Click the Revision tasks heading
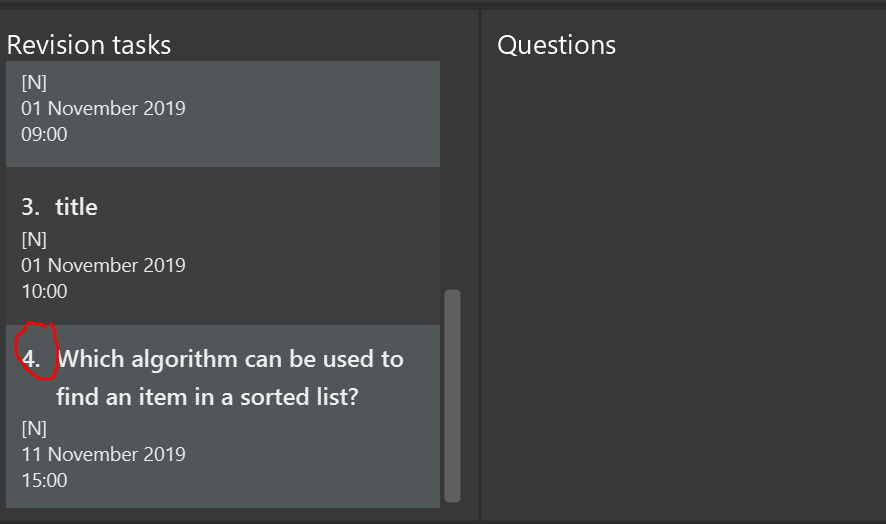This screenshot has height=524, width=886. tap(89, 45)
